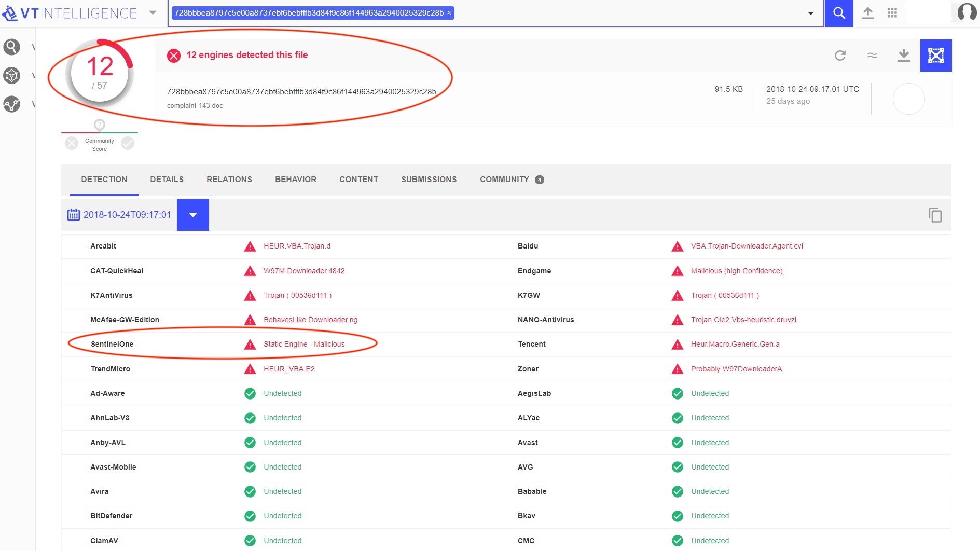980x551 pixels.
Task: Expand the analysis date blue dropdown
Action: click(193, 215)
